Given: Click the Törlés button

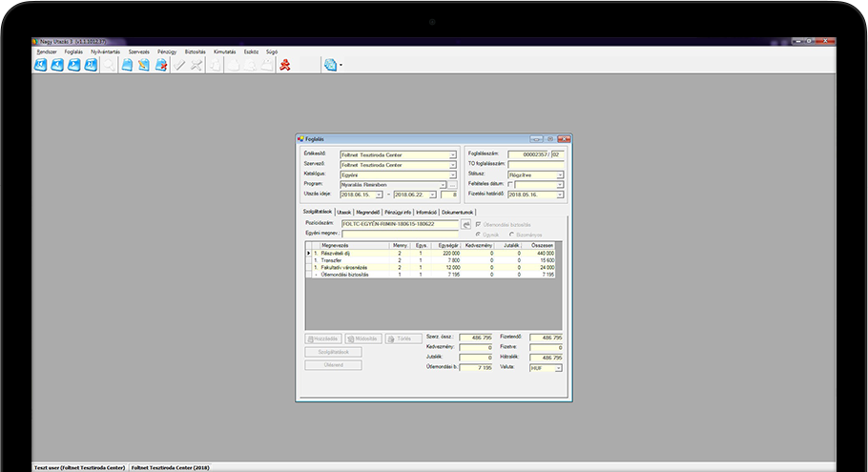Looking at the screenshot, I should point(403,339).
